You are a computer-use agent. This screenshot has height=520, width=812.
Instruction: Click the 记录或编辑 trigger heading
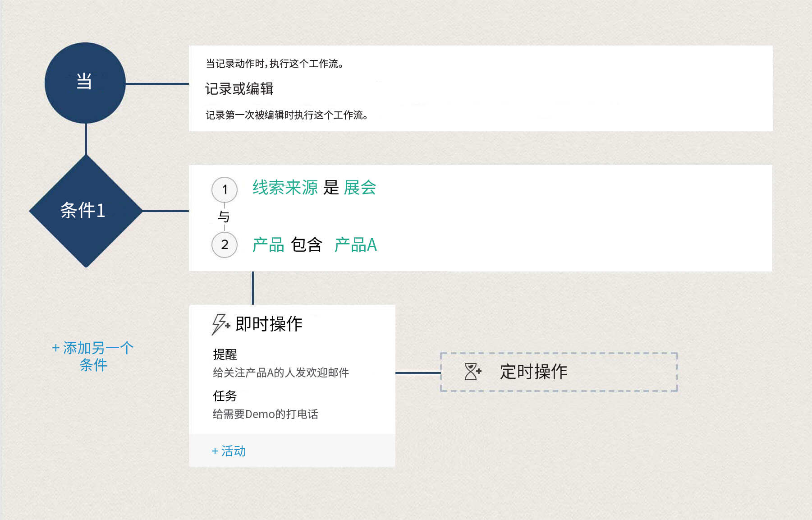click(x=239, y=89)
